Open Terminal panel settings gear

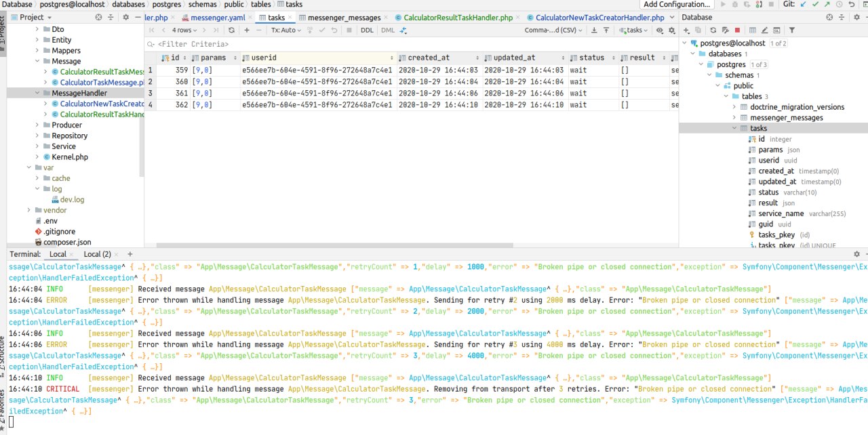pos(857,254)
